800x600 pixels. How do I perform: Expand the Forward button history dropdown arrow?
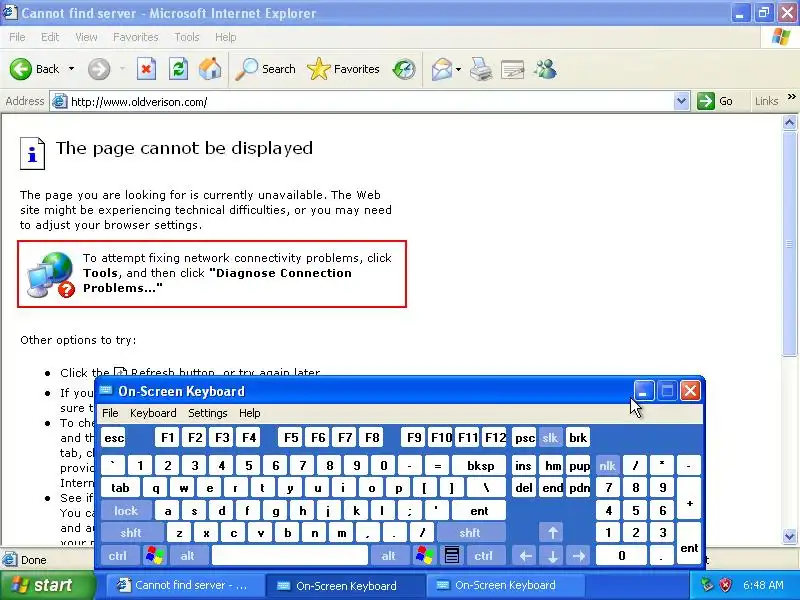pyautogui.click(x=122, y=69)
